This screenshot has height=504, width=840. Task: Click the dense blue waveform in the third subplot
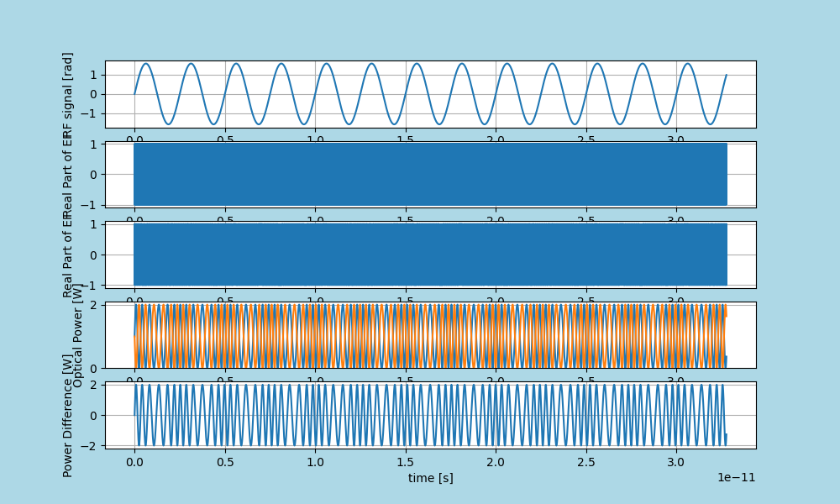(420, 252)
